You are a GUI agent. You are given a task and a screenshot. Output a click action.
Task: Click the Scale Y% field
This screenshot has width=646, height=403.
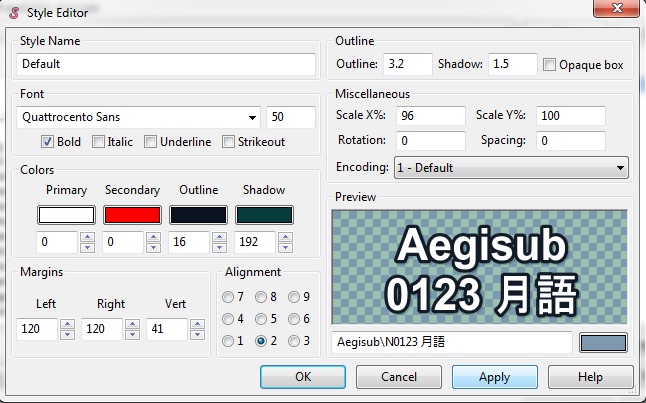click(571, 116)
